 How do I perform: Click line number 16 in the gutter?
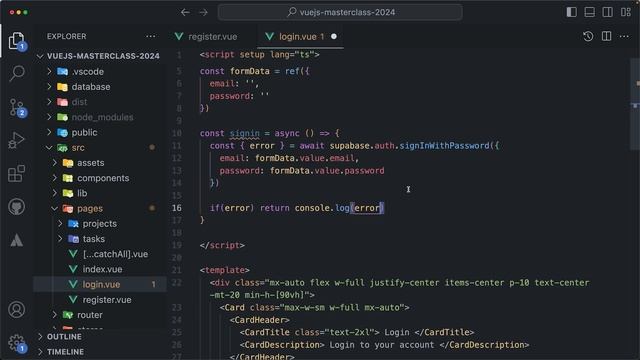click(x=176, y=208)
